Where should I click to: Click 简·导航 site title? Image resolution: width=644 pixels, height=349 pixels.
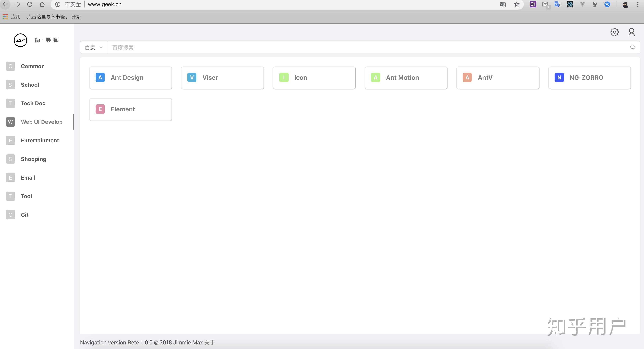point(46,40)
